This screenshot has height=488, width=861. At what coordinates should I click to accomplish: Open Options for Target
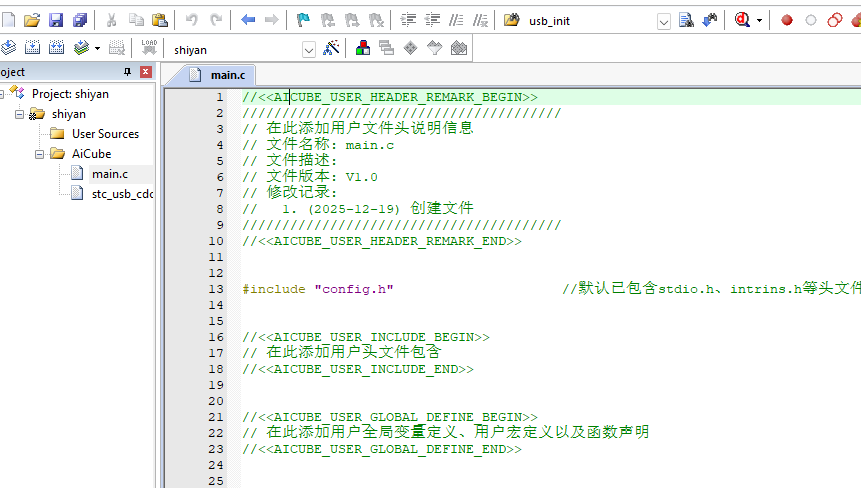click(x=331, y=48)
